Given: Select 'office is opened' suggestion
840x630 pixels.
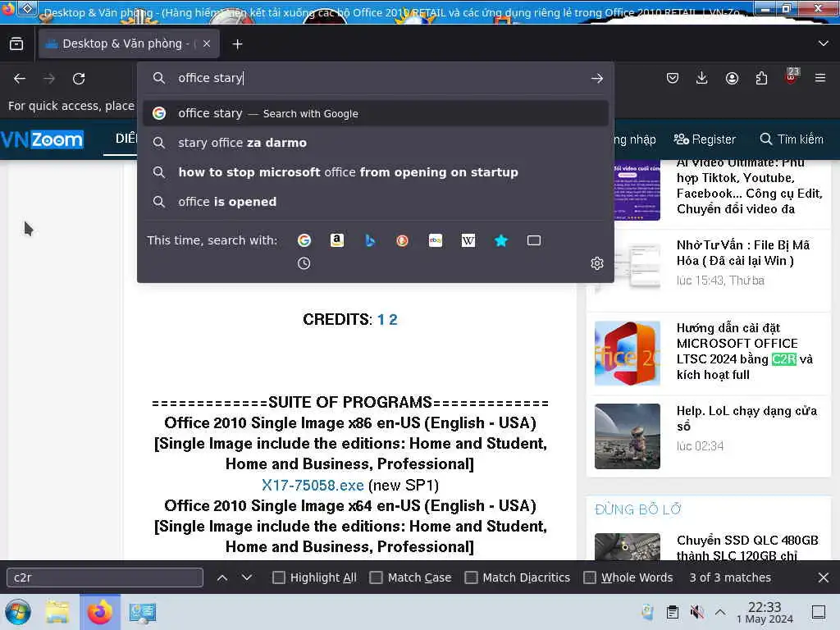Looking at the screenshot, I should coord(376,202).
